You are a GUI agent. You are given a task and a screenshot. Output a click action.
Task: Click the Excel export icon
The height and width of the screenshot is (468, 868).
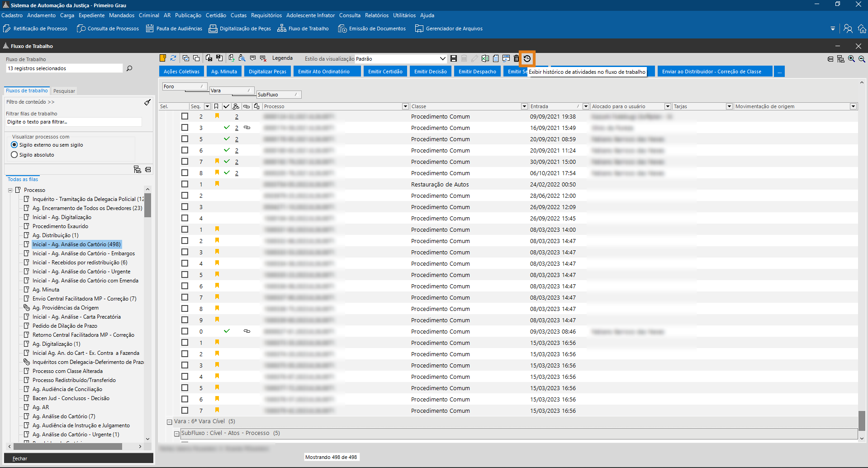485,58
